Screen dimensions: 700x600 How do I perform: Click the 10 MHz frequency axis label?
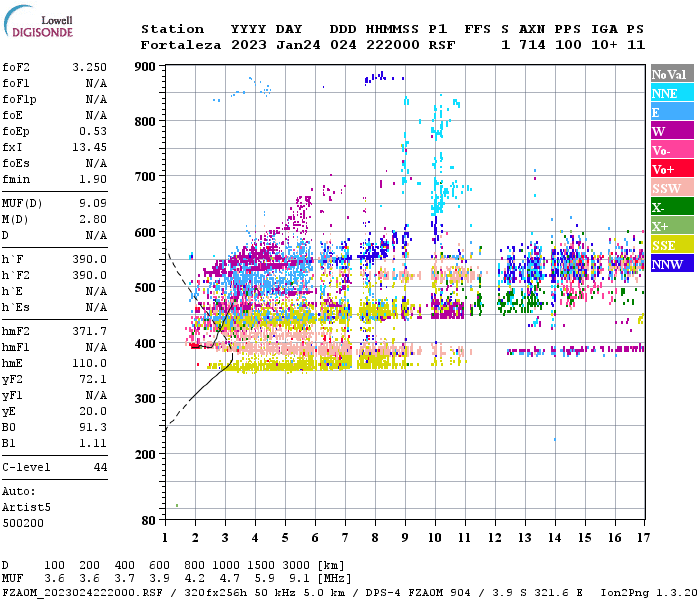435,538
